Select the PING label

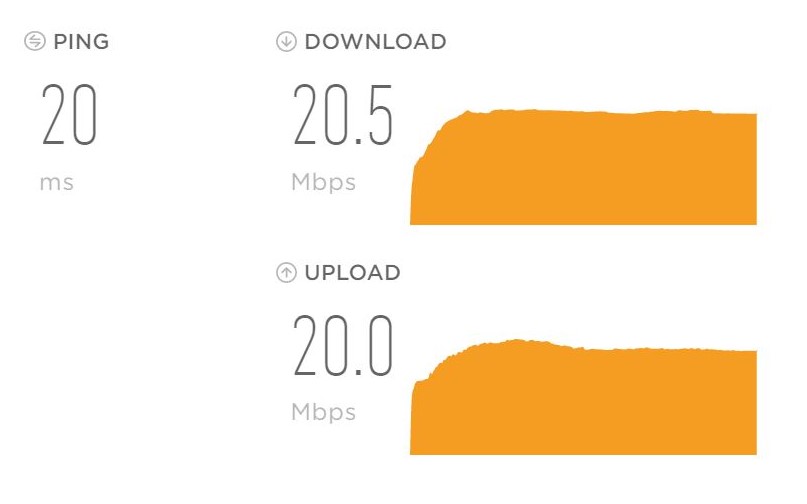pos(81,42)
